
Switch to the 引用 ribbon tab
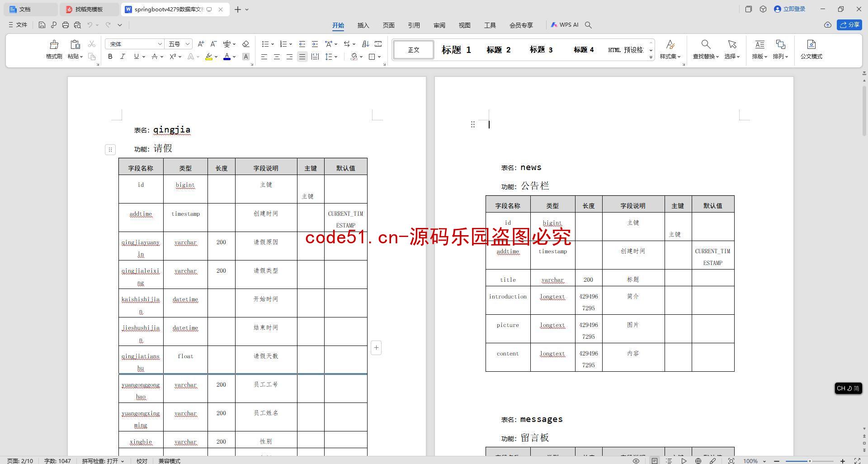[x=414, y=25]
